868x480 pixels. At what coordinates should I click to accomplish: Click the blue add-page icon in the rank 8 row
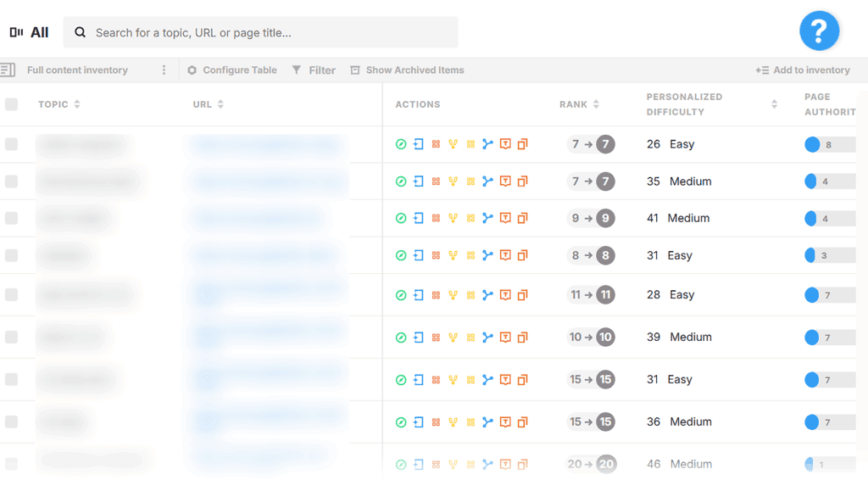[x=419, y=255]
